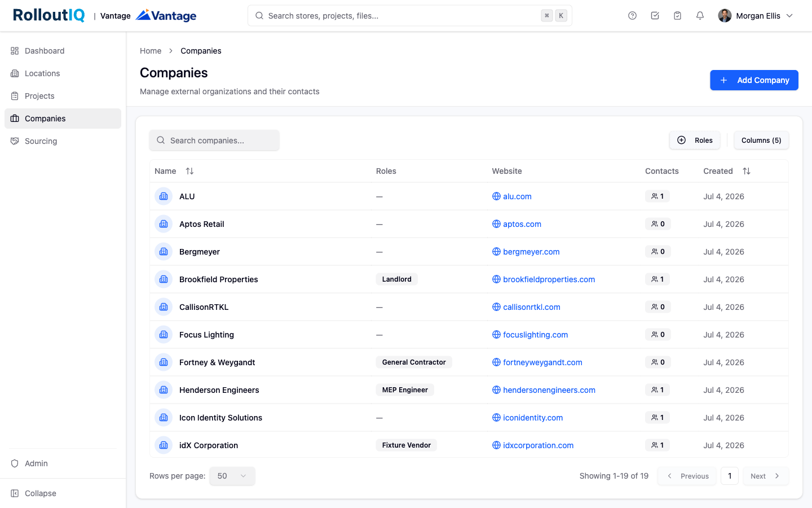This screenshot has height=508, width=812.
Task: Click the Henderson Engineers company icon
Action: pos(164,390)
